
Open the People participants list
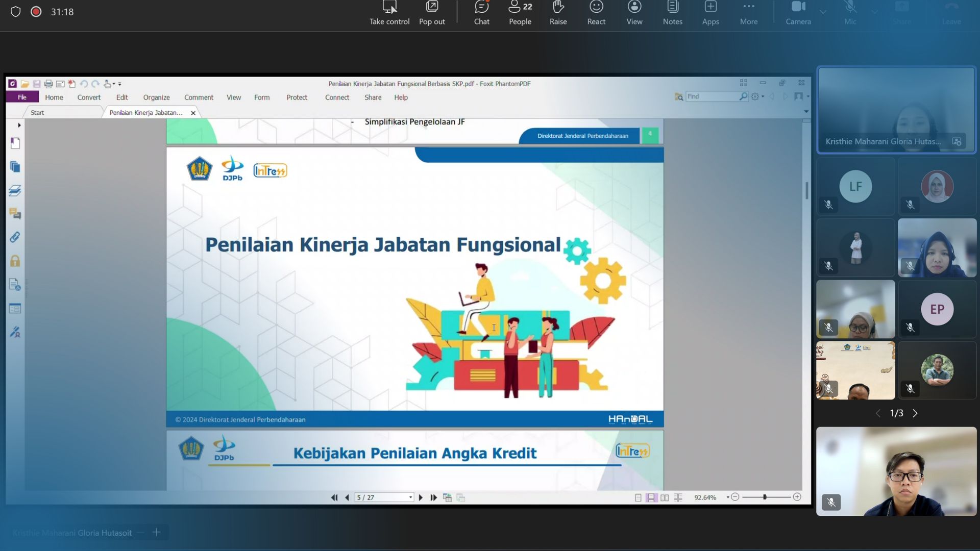(520, 13)
